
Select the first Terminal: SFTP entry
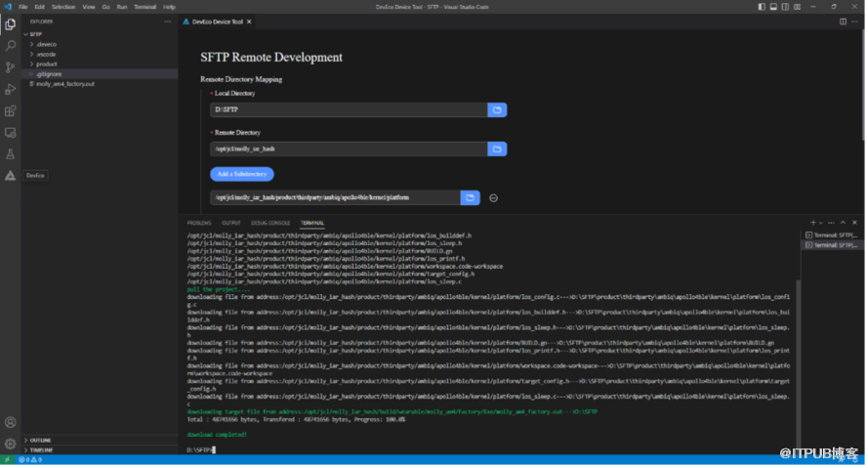[x=833, y=235]
